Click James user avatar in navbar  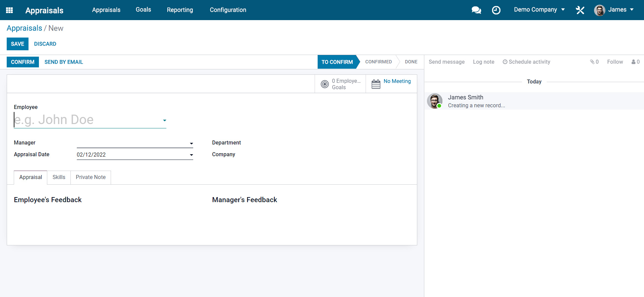(599, 10)
